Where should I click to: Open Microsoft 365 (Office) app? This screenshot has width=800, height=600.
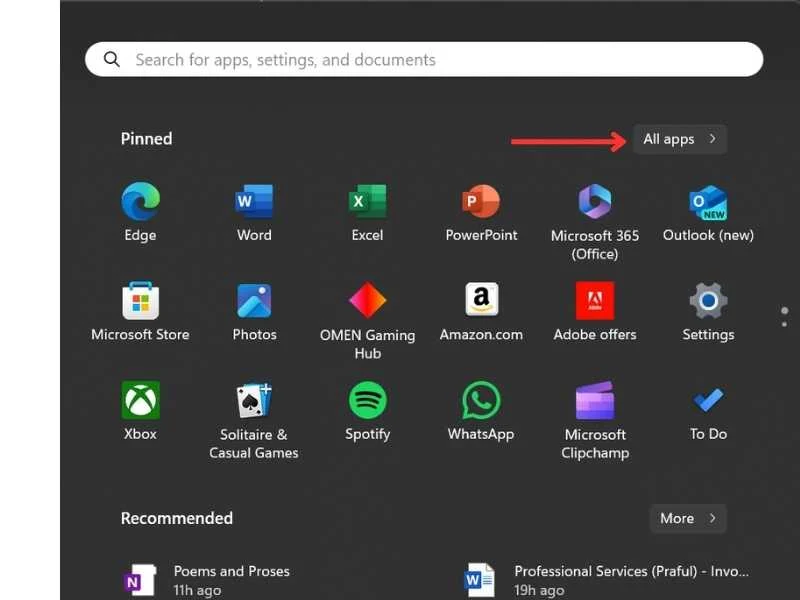(595, 202)
